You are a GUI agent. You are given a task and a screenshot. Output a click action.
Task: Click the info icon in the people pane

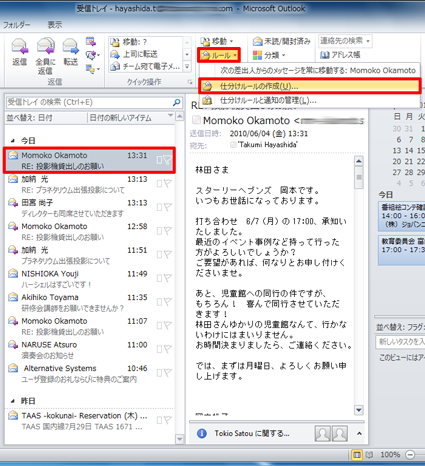click(x=202, y=433)
